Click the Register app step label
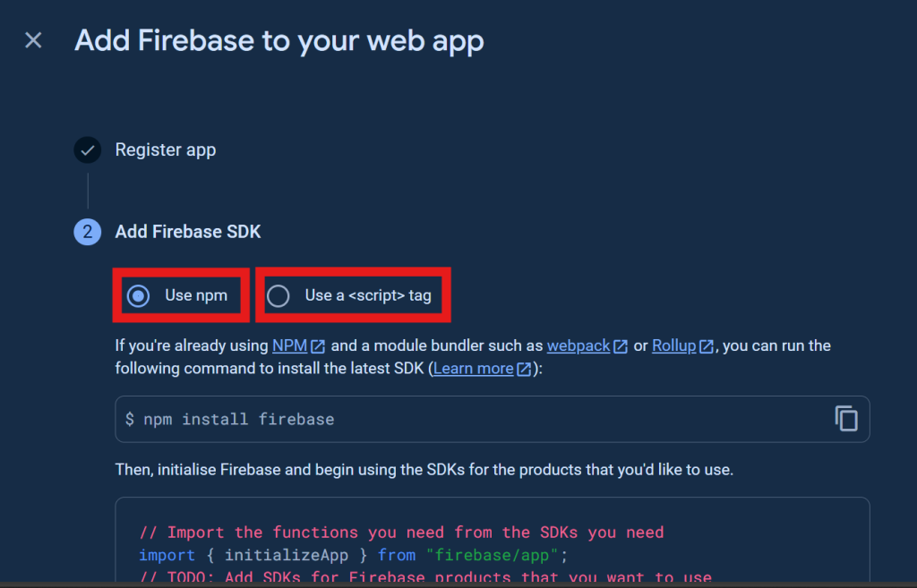The image size is (917, 588). click(165, 149)
